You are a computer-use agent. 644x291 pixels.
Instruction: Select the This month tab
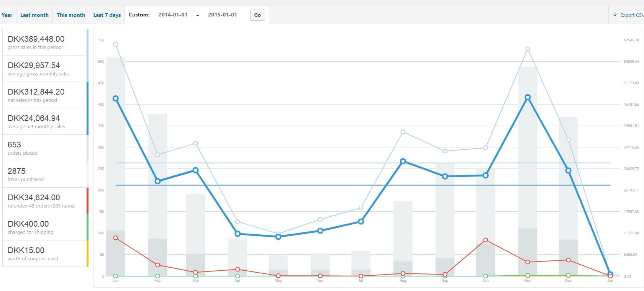click(x=71, y=15)
